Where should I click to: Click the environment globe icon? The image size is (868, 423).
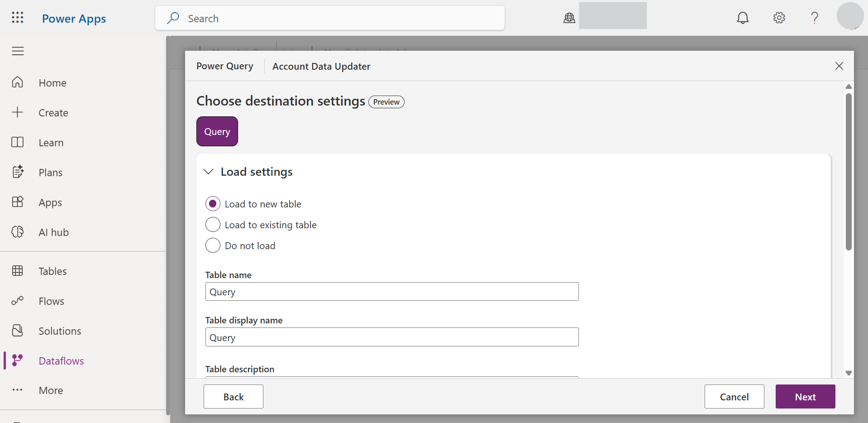tap(569, 18)
